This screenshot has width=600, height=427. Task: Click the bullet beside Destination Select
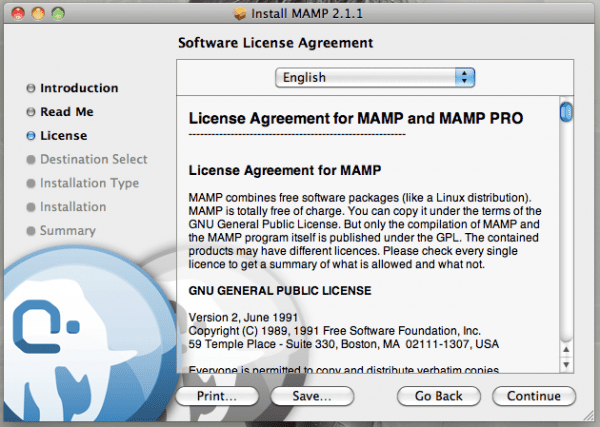point(31,160)
